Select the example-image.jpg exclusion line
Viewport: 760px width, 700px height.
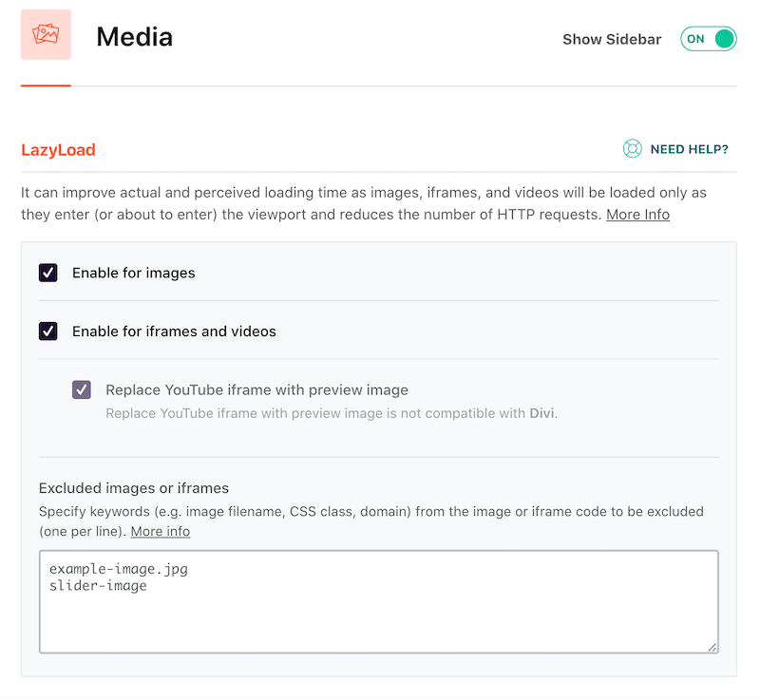tap(118, 568)
